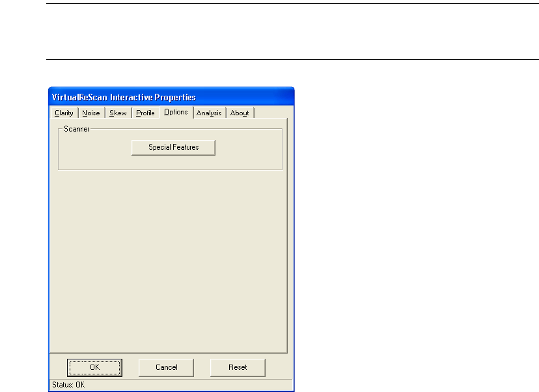Click the Scanner group label
This screenshot has height=392, width=539.
77,129
